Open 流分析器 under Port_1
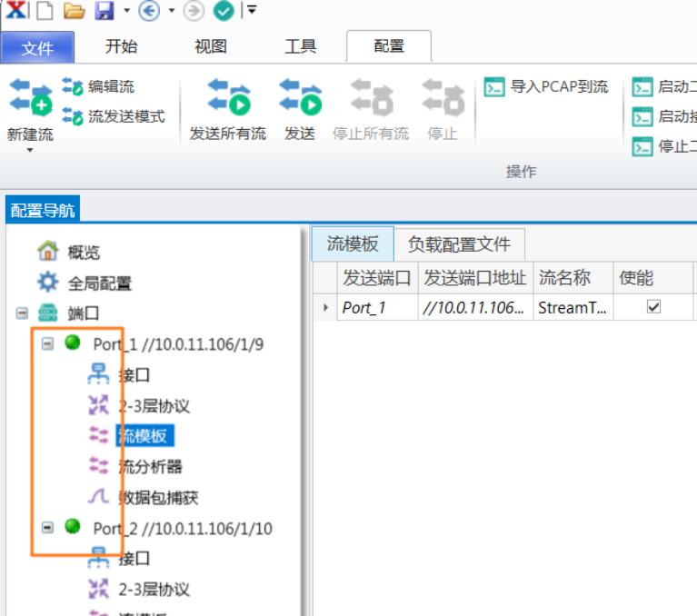 click(150, 467)
